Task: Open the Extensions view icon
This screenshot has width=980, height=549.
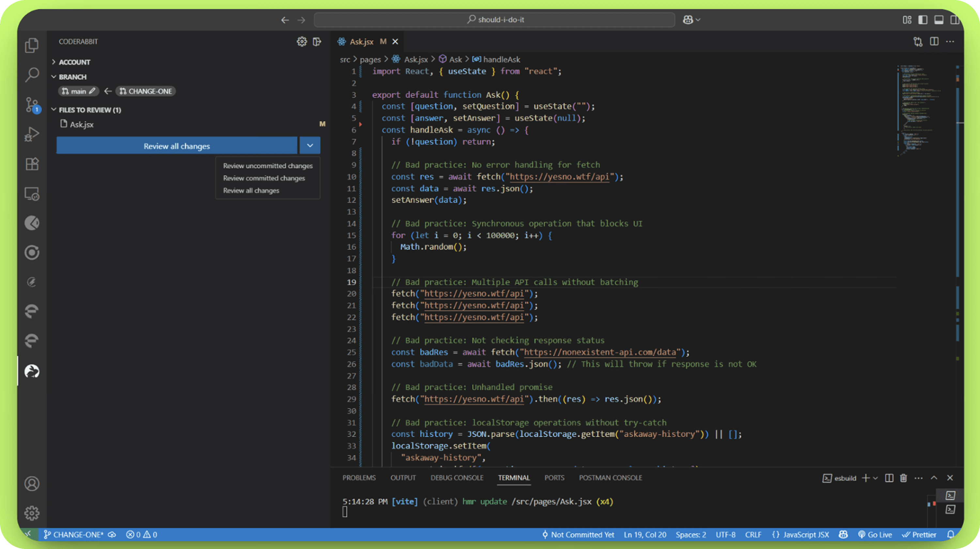Action: pos(32,164)
